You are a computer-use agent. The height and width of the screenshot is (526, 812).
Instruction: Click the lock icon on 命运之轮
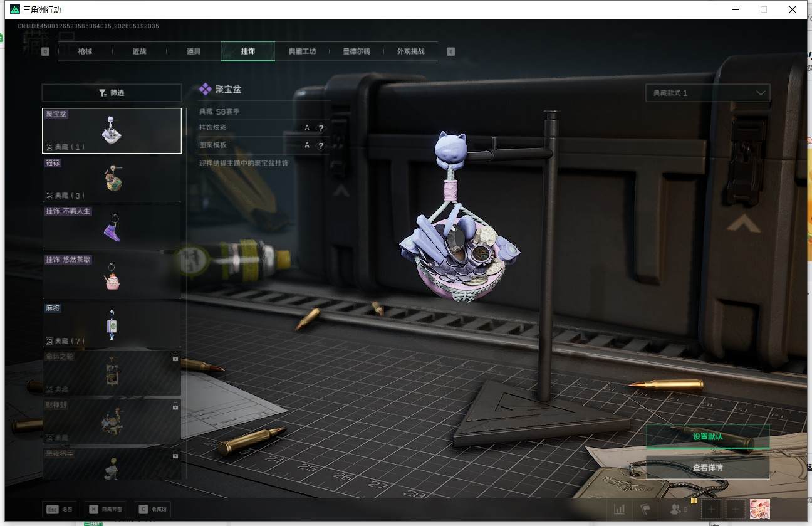pyautogui.click(x=175, y=357)
